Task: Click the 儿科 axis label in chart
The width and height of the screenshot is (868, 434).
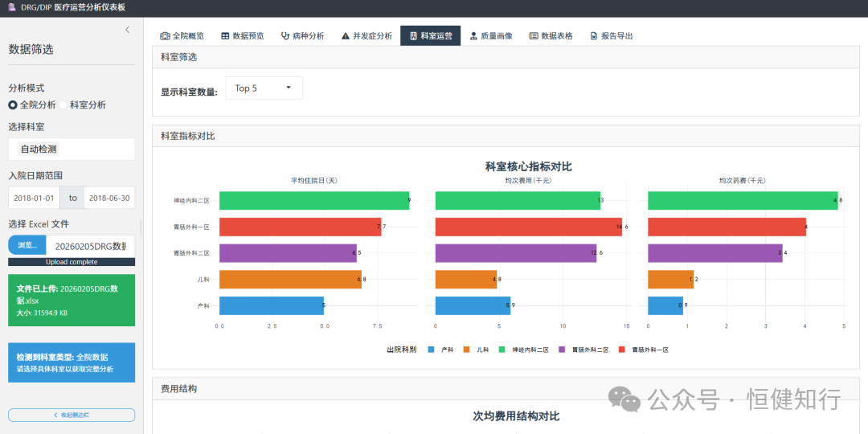Action: (x=203, y=280)
